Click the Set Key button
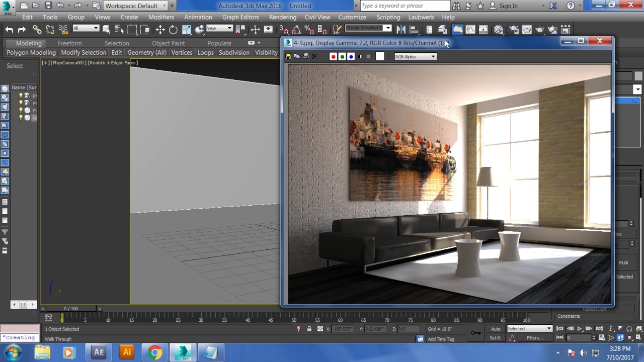 496,338
